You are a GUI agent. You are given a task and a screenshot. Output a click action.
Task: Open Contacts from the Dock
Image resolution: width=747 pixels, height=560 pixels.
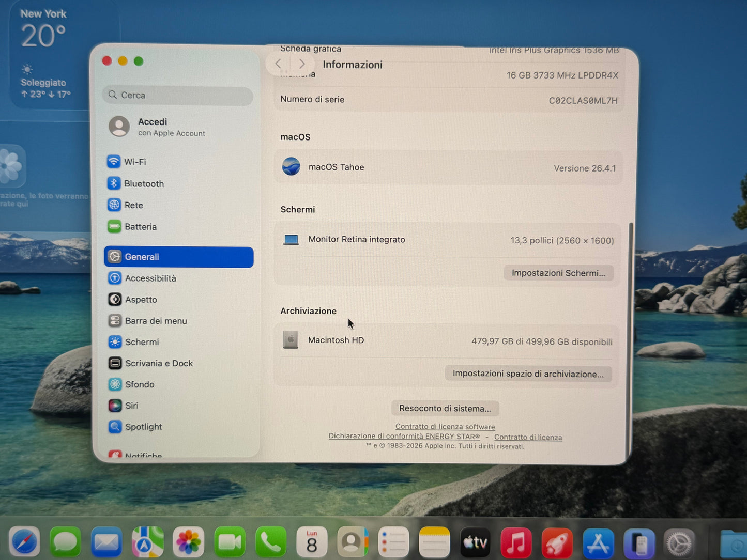point(353,542)
